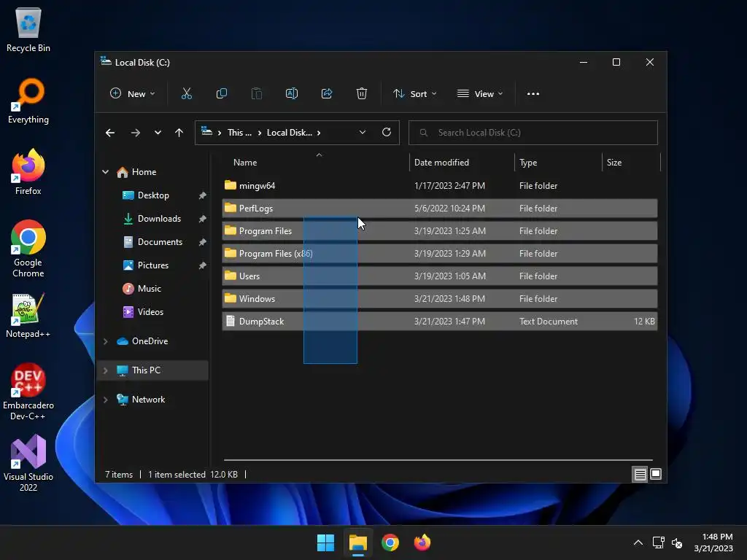Click the Search Local Disk (C:) field
747x560 pixels.
(x=533, y=133)
